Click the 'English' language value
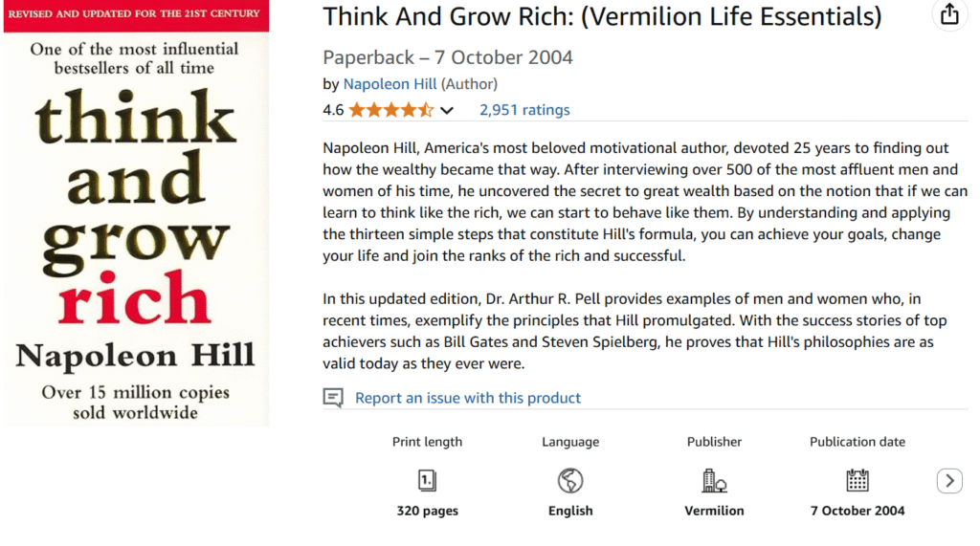 point(570,511)
